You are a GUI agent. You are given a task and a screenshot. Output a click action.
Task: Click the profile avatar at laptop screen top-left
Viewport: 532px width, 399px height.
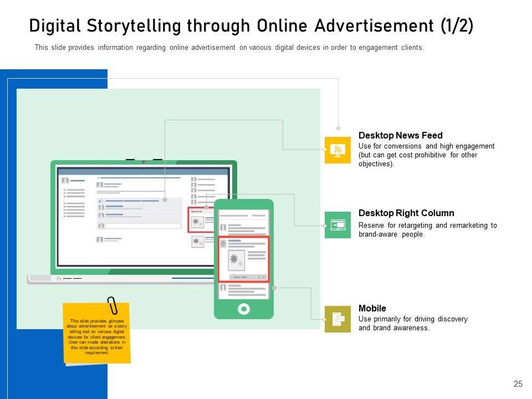point(65,181)
